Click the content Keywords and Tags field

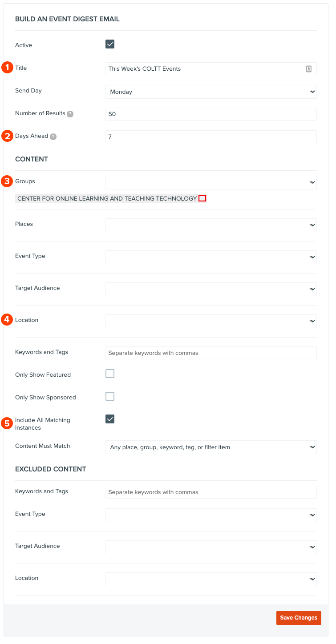click(x=211, y=353)
